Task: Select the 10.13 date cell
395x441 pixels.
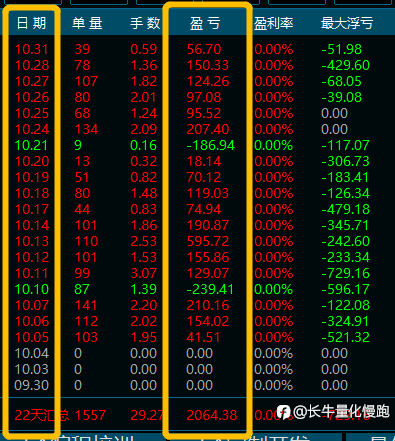Action: tap(32, 241)
